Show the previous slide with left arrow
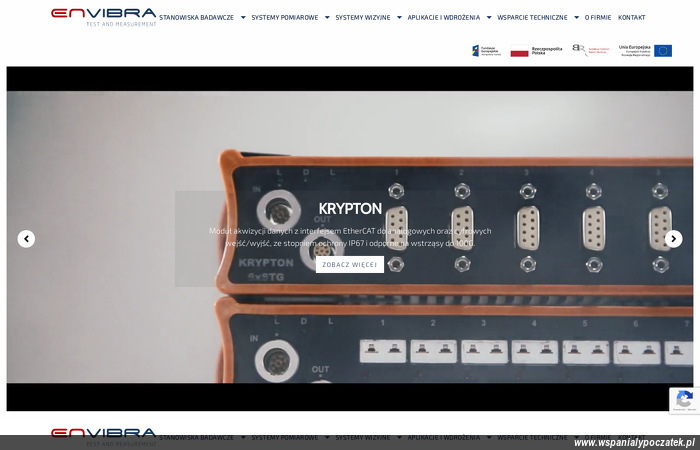This screenshot has width=700, height=450. [x=26, y=239]
